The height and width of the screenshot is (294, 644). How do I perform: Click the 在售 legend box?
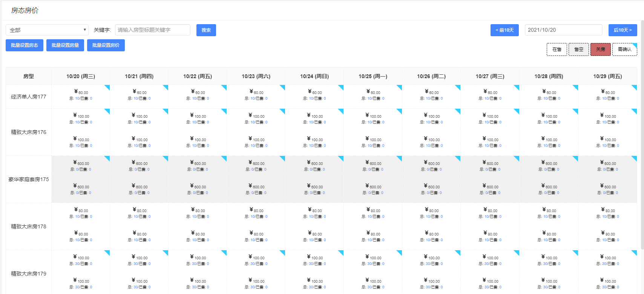[x=557, y=49]
